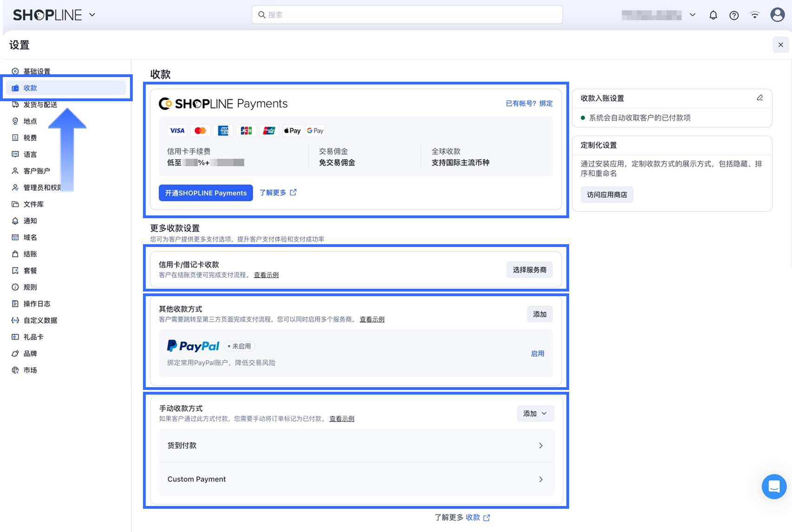Select 收款 in the settings sidebar
The width and height of the screenshot is (792, 532).
[x=66, y=88]
